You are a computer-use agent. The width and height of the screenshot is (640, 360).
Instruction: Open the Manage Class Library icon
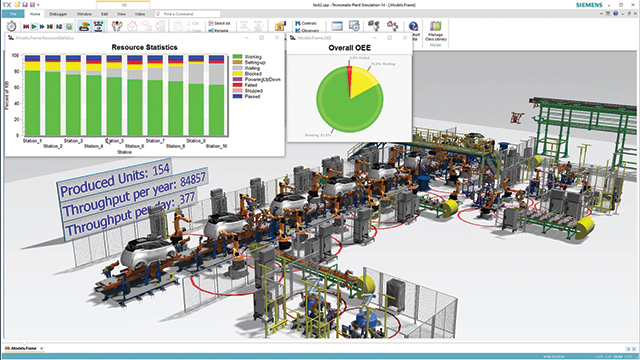click(436, 31)
